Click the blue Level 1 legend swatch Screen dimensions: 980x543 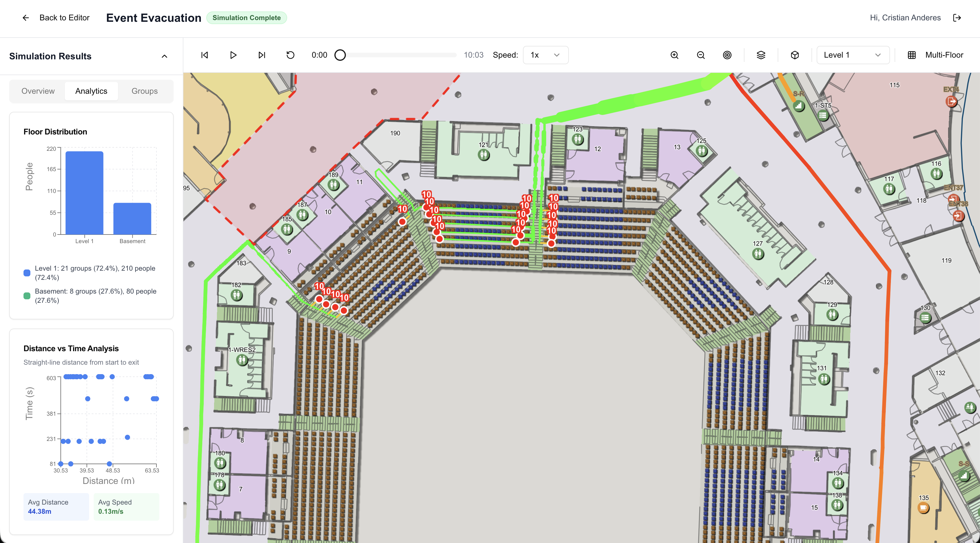tap(27, 273)
